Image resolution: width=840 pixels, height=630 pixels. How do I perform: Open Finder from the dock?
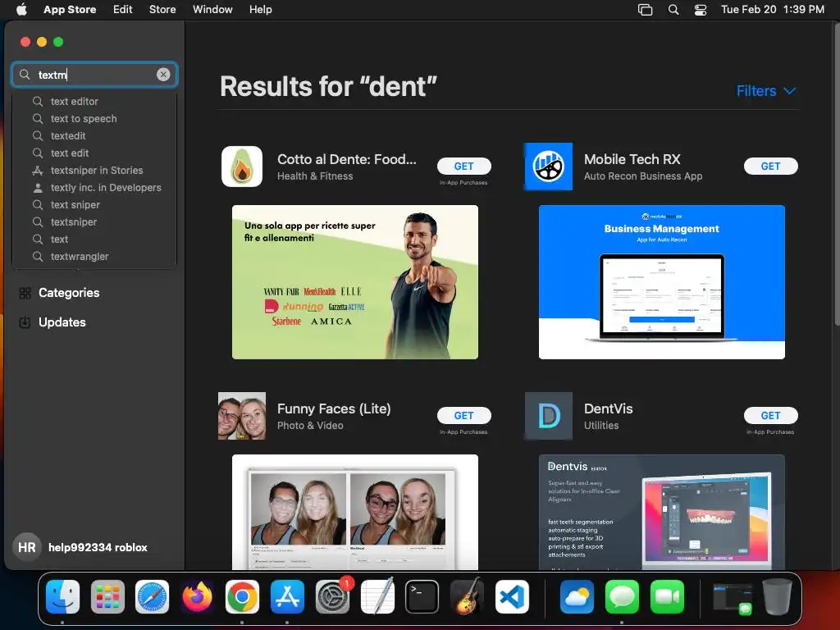tap(62, 597)
